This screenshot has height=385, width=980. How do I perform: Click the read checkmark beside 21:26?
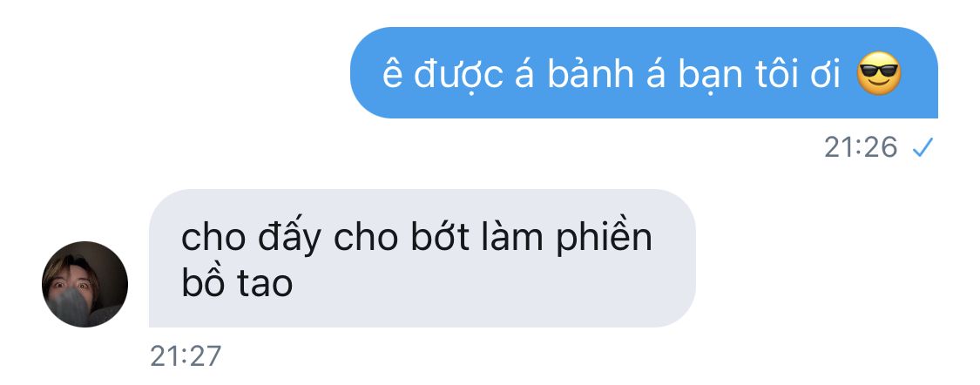tap(923, 147)
